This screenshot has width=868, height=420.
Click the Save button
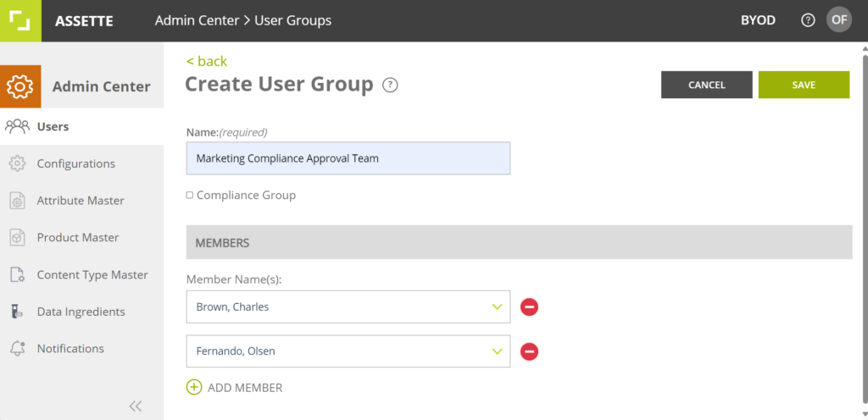(x=804, y=85)
